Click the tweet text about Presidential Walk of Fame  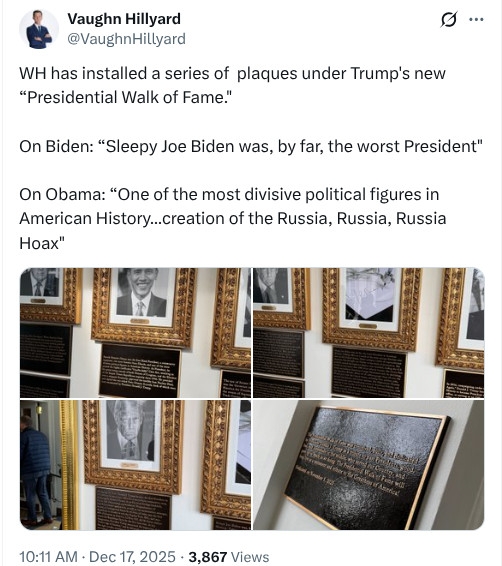click(232, 85)
